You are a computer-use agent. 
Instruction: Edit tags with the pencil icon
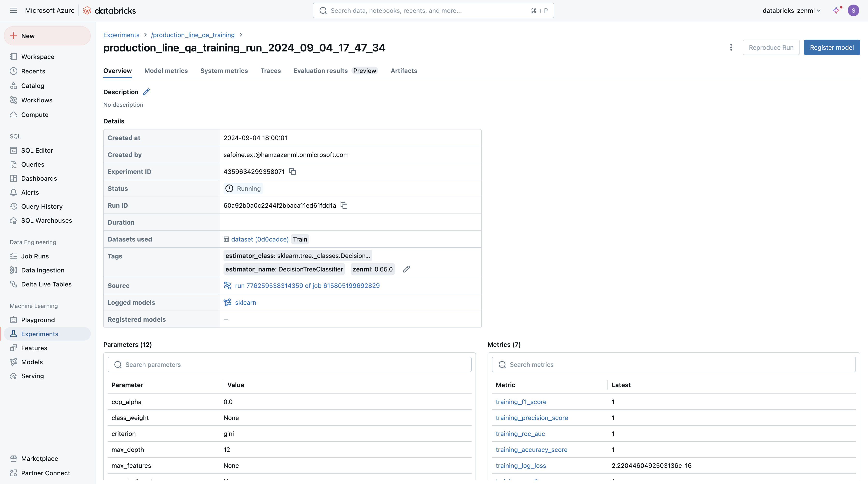click(x=406, y=269)
